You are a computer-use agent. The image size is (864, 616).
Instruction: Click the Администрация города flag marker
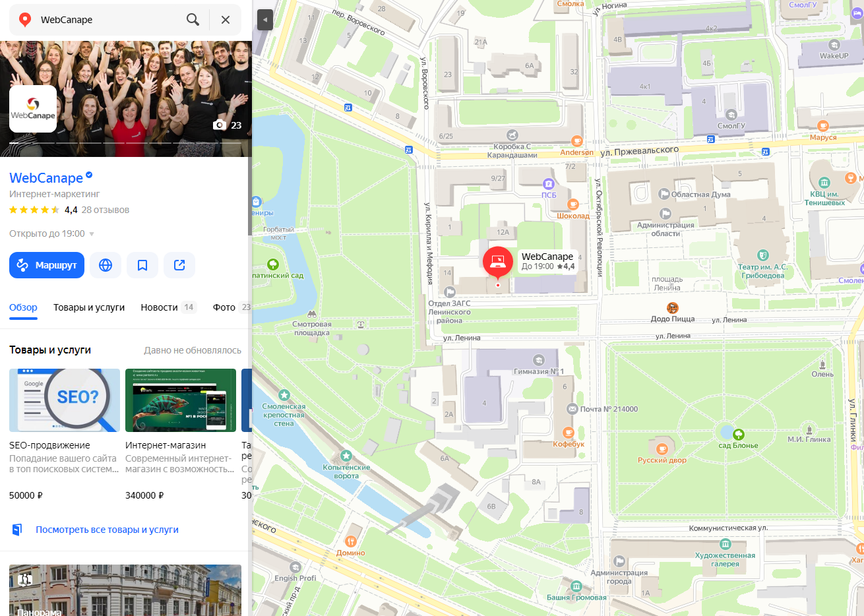pos(619,561)
